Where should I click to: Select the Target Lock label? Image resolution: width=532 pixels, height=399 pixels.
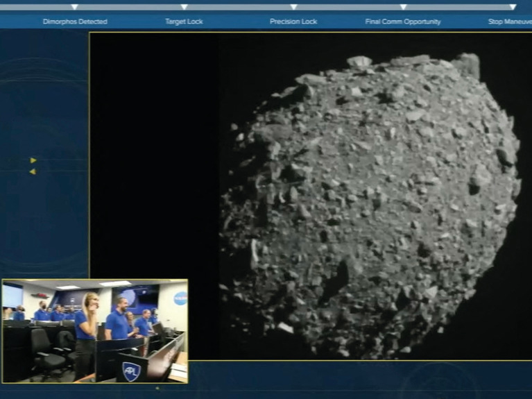point(184,22)
